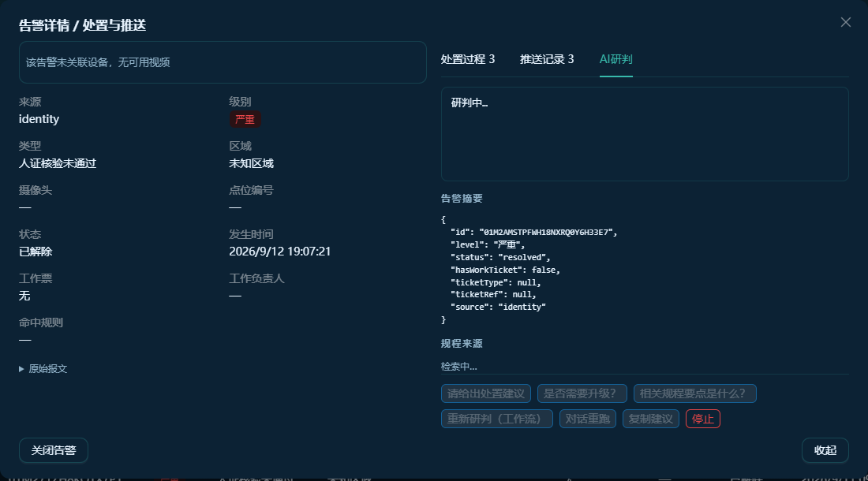Open the 推送记录 3 tab
Screen dimensions: 868x481
click(547, 59)
